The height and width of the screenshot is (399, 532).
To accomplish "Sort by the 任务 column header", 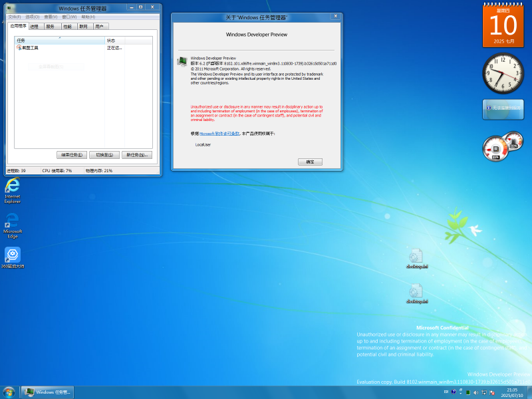I will click(x=60, y=41).
